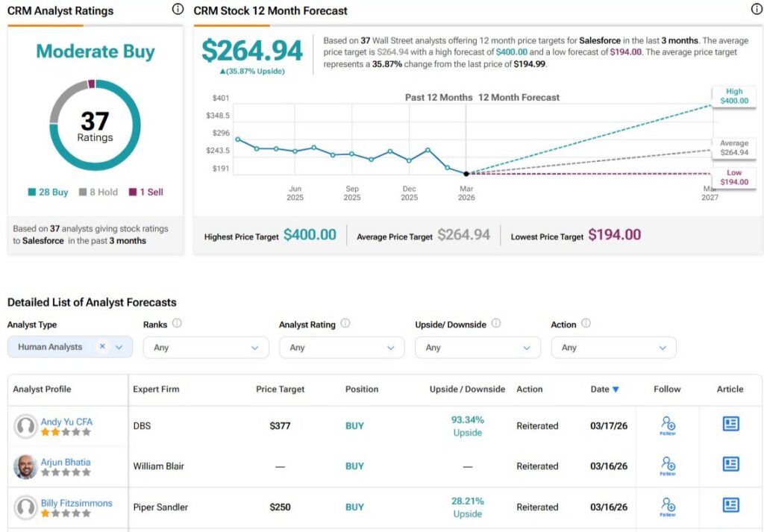Click info icon next to Ranks filter
The height and width of the screenshot is (532, 764).
(177, 324)
